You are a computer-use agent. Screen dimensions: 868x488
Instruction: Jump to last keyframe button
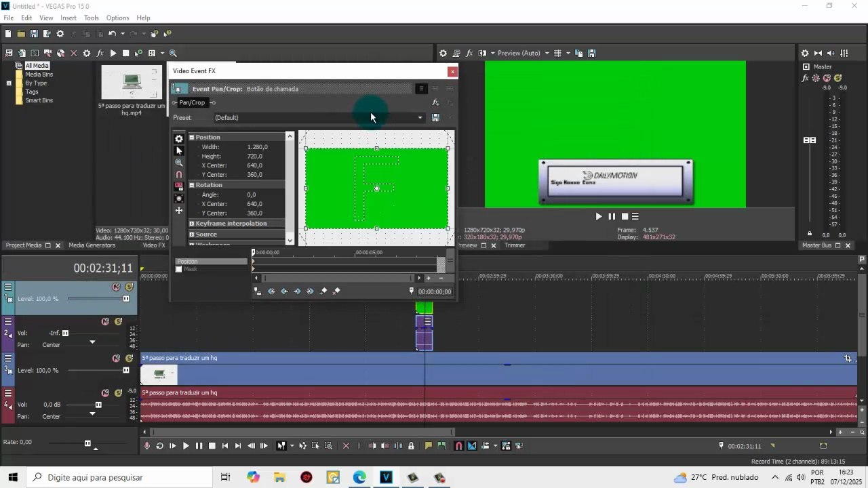(310, 291)
